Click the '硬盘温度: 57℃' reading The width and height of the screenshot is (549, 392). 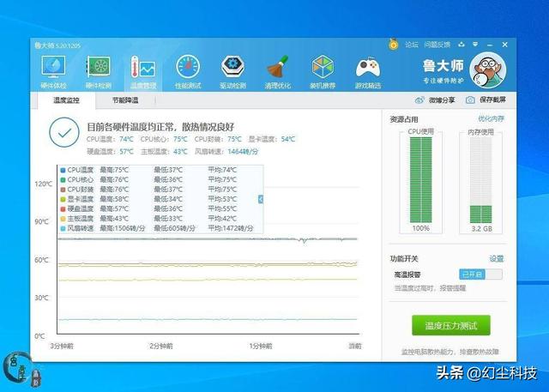pyautogui.click(x=110, y=152)
